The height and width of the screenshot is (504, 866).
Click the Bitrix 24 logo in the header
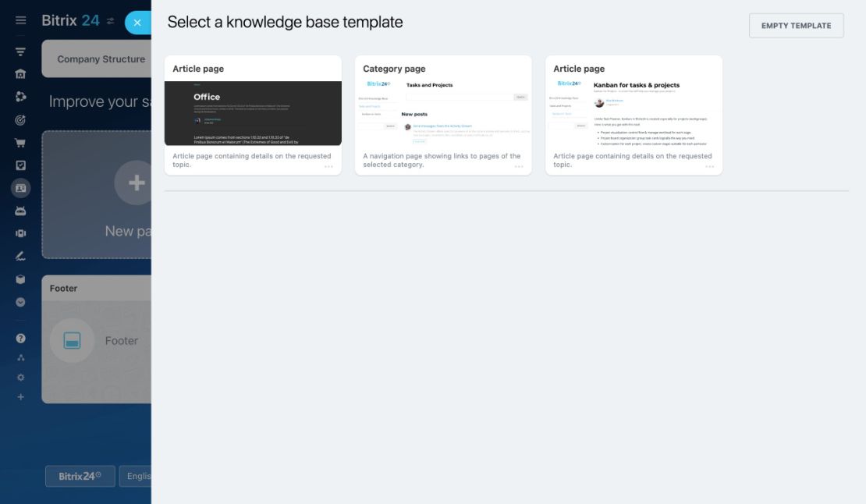click(71, 20)
